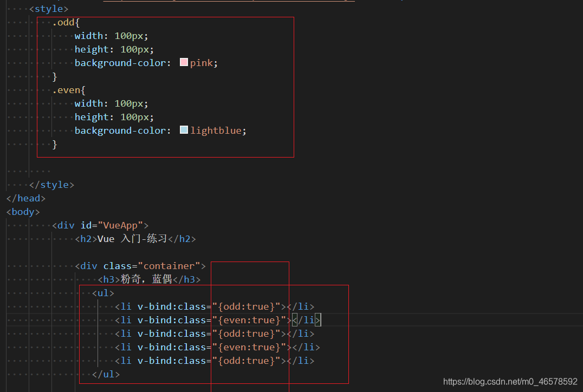Click the div class="container" line
The image size is (583, 392).
[x=140, y=266]
